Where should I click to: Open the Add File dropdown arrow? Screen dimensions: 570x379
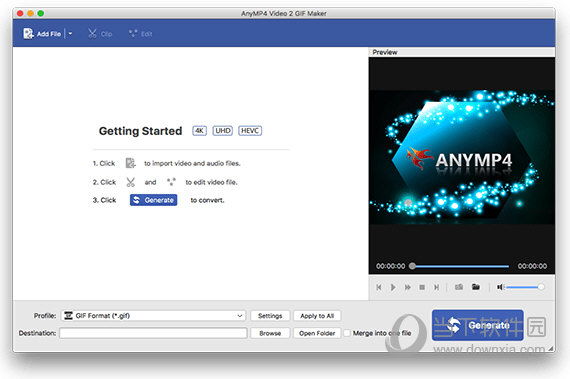click(x=70, y=34)
